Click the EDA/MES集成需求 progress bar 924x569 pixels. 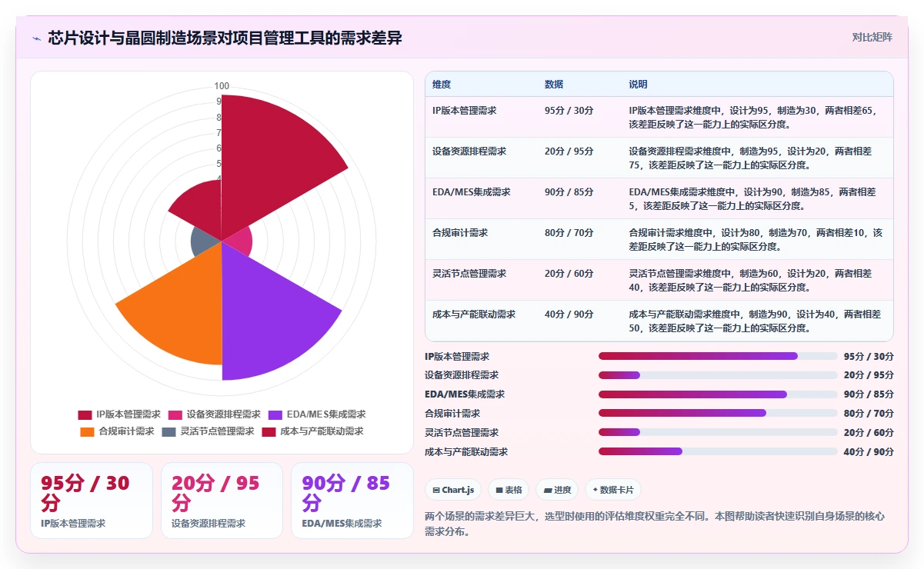(x=718, y=394)
